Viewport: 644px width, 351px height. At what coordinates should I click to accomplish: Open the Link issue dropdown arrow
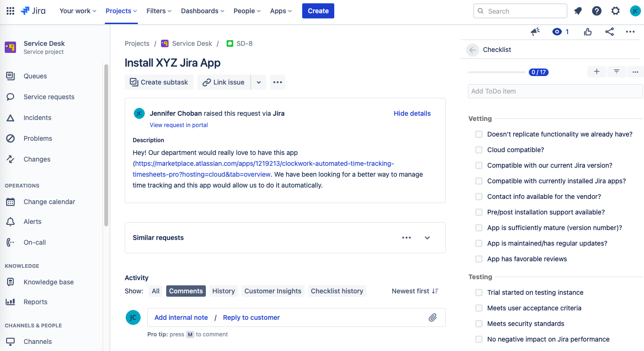pyautogui.click(x=259, y=82)
